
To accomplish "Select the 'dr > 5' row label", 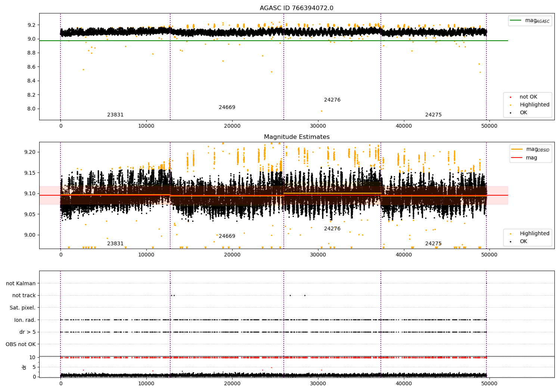I will tap(27, 332).
